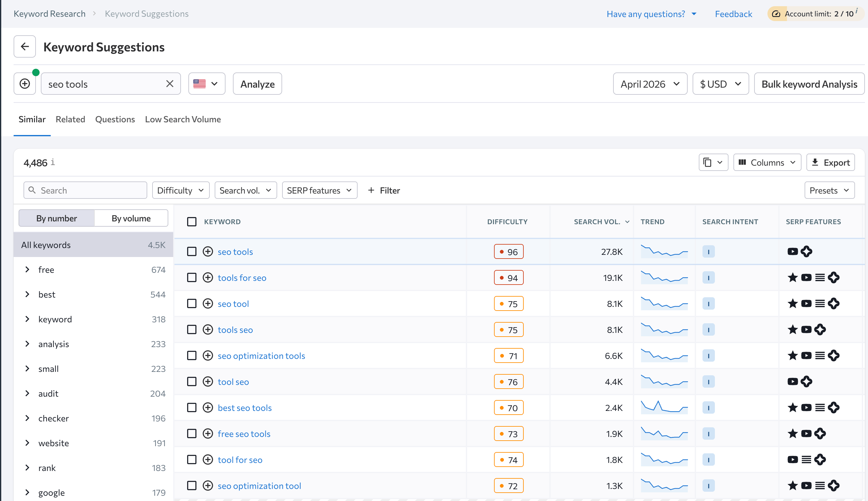Click the Feedback link

point(733,14)
